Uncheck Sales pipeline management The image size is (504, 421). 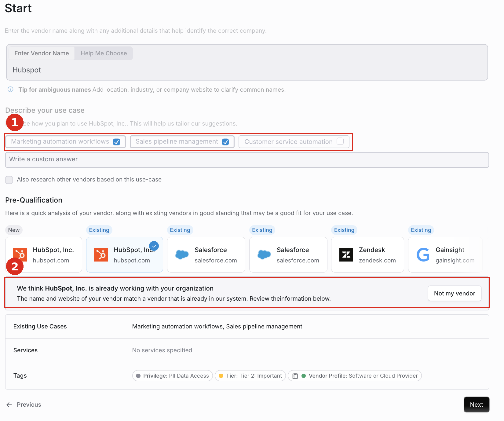pos(225,142)
